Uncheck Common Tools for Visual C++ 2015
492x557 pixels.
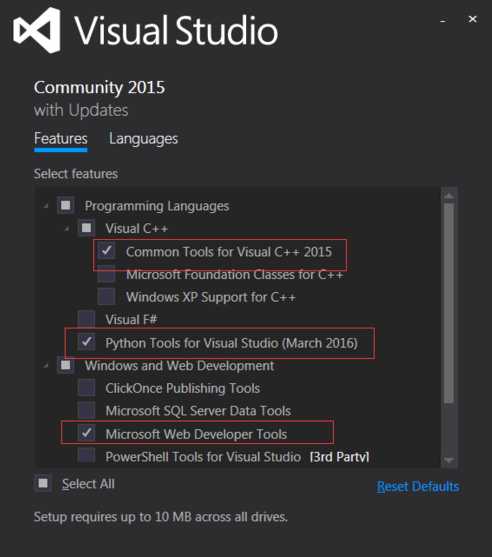(107, 251)
